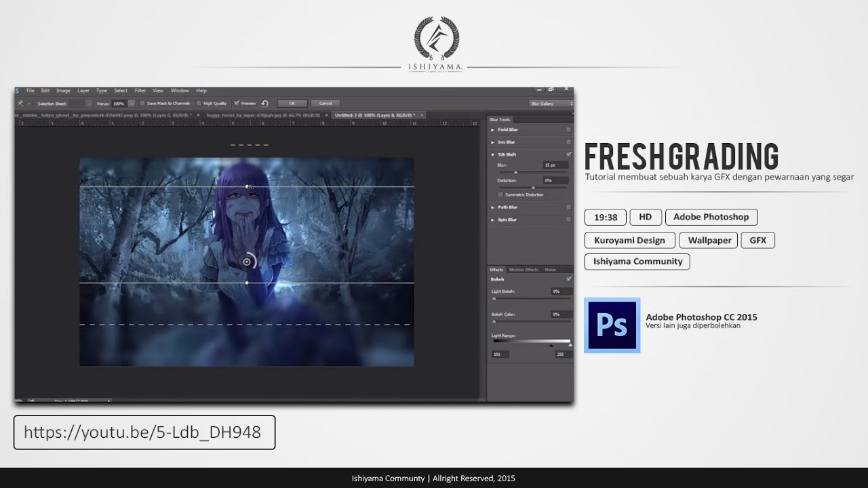Click the Ishiyama emblem logo
868x488 pixels.
click(435, 37)
